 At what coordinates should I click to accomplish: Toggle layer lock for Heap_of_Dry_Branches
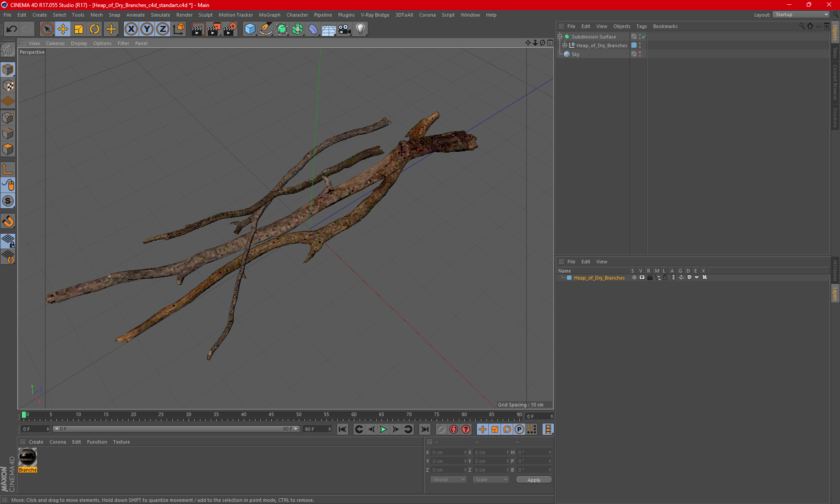pos(665,277)
